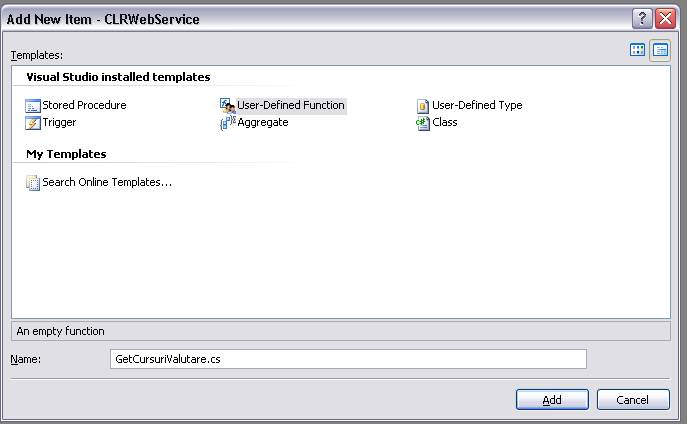Select the "Aggregate" text label
Screen dimensions: 687x424
click(x=263, y=123)
